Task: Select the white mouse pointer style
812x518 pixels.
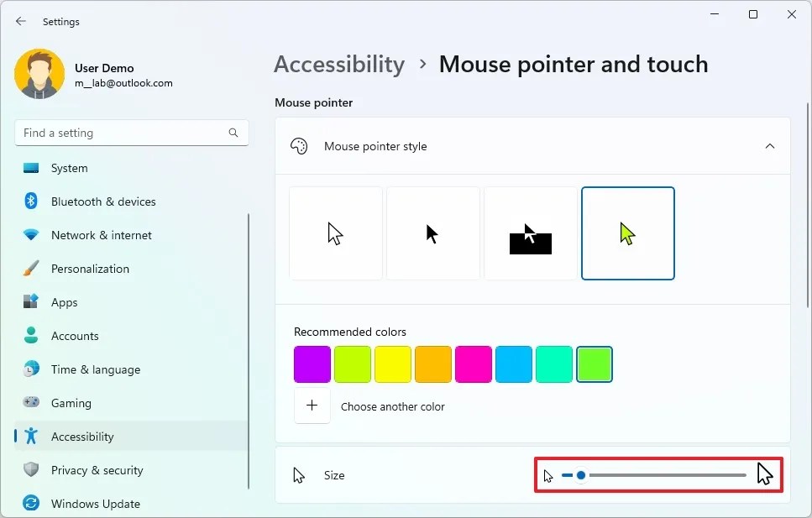Action: (x=335, y=233)
